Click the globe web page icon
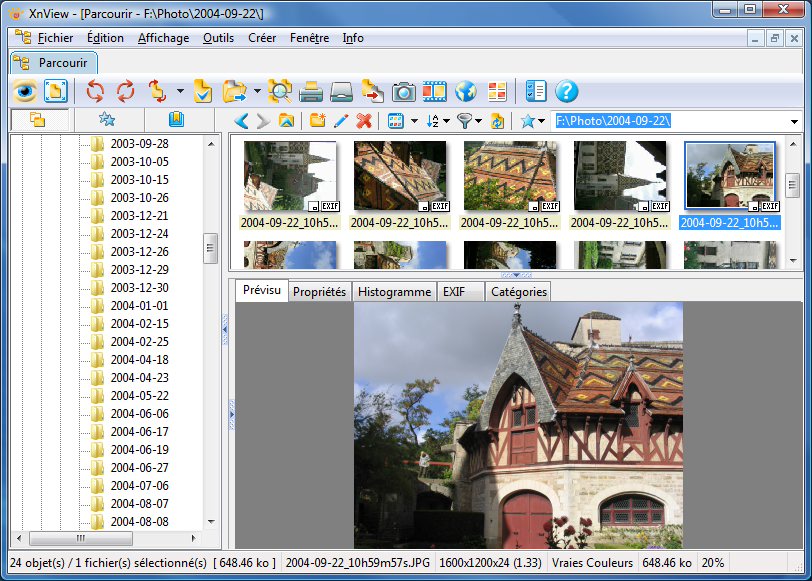 tap(465, 92)
